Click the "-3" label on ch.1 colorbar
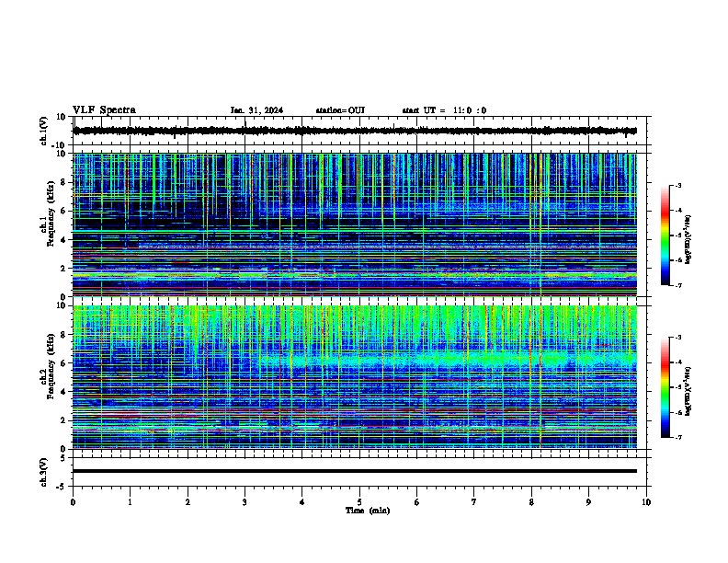Image resolution: width=728 pixels, height=563 pixels. 678,185
